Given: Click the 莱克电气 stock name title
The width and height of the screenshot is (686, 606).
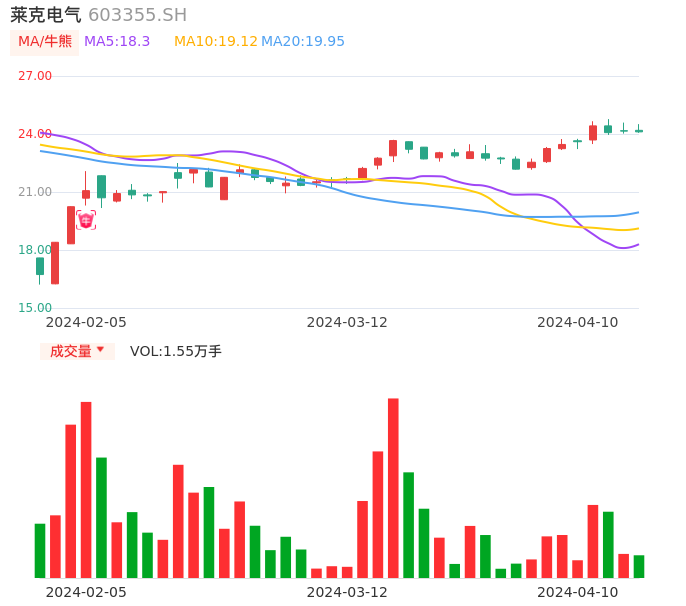Looking at the screenshot, I should pyautogui.click(x=46, y=15).
